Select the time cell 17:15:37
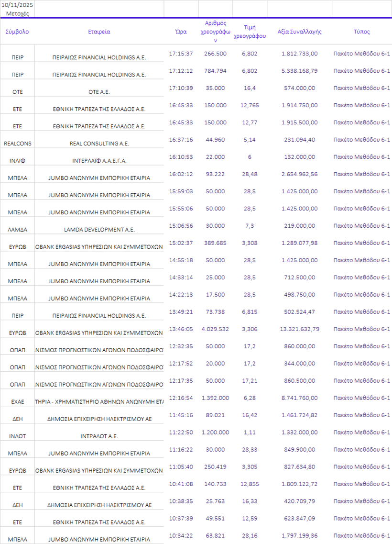The image size is (392, 544). (181, 54)
